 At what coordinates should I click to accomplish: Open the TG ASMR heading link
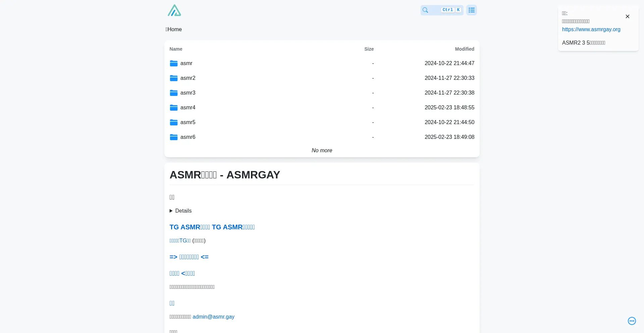click(212, 227)
